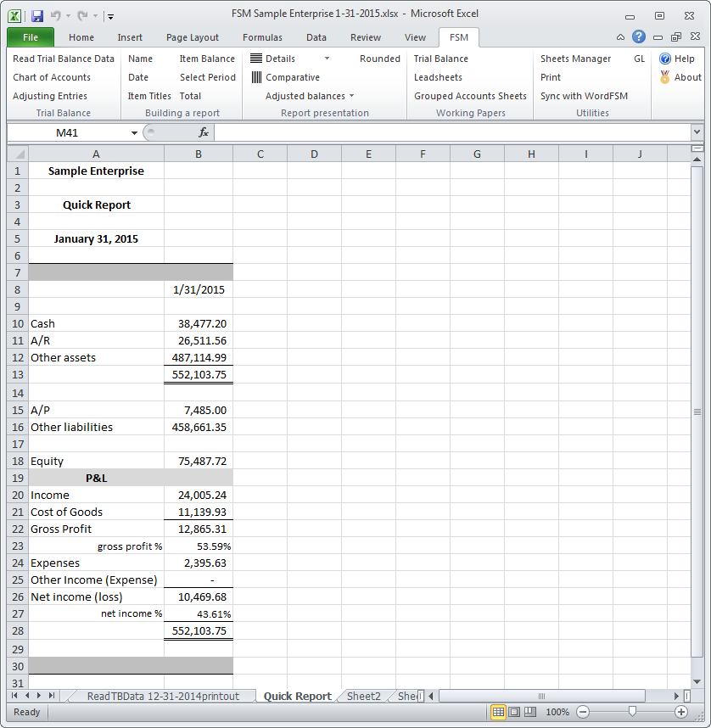Click Read Trial Balance Data button
The height and width of the screenshot is (728, 711).
(x=64, y=59)
